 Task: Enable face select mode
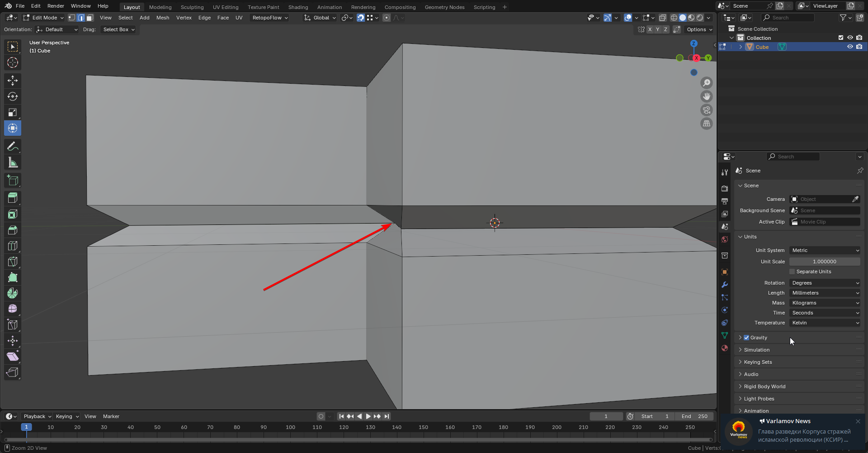click(x=90, y=18)
